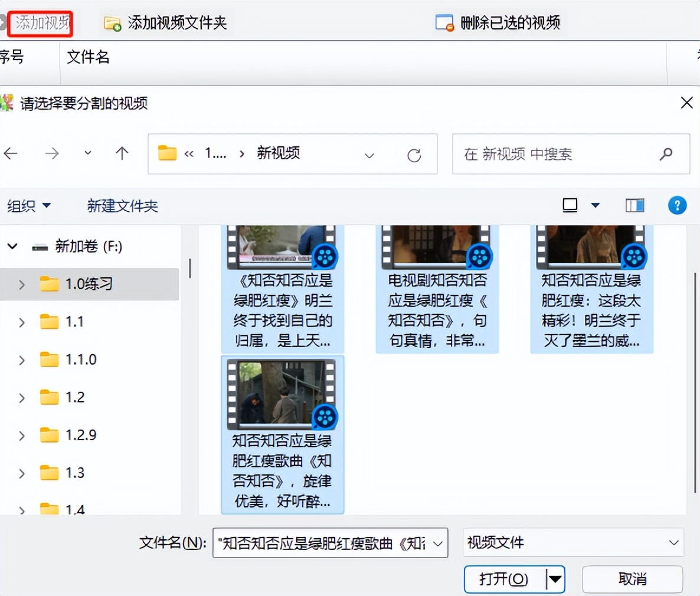Click the 打开 (Open) button

click(x=502, y=579)
